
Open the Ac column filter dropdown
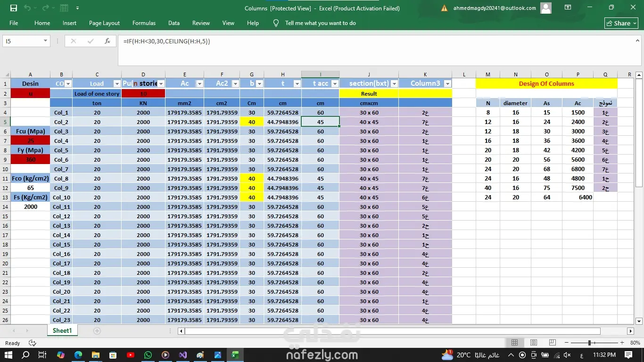199,84
